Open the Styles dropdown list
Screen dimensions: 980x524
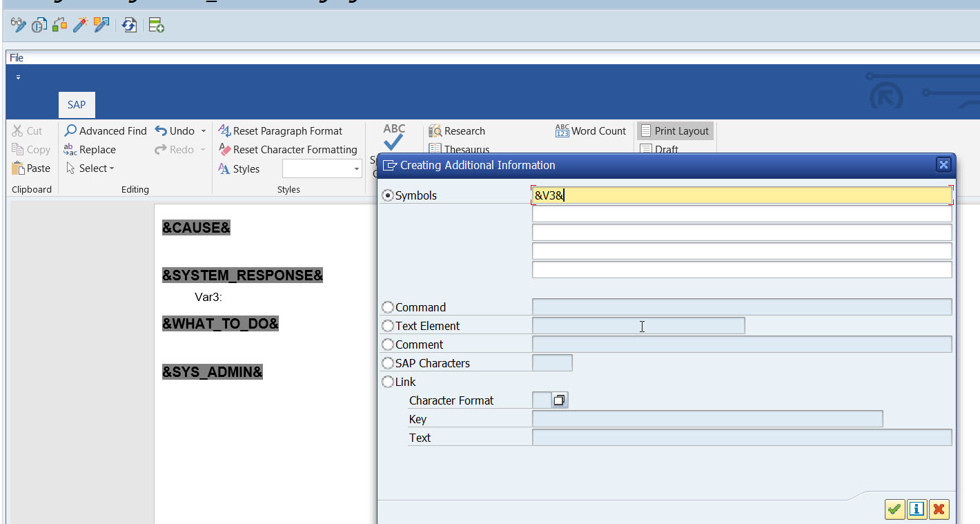pos(358,168)
